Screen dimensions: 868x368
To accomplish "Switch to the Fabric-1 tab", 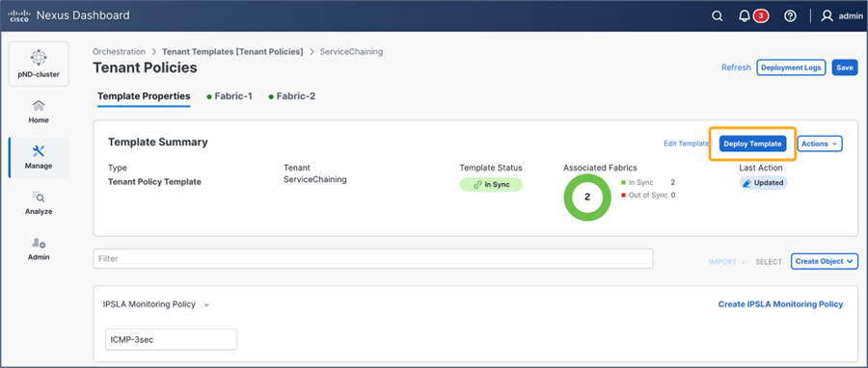I will point(230,96).
